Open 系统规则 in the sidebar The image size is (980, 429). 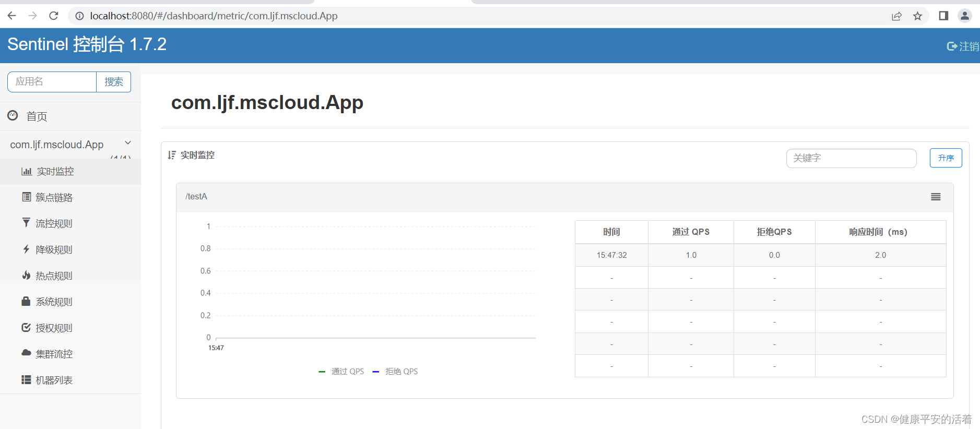click(x=70, y=302)
